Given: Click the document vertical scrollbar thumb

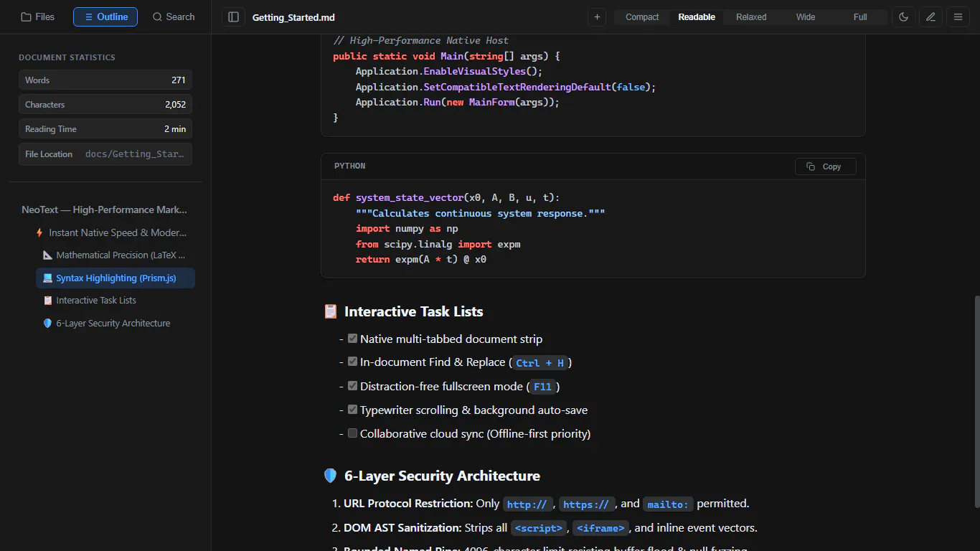Looking at the screenshot, I should point(976,402).
